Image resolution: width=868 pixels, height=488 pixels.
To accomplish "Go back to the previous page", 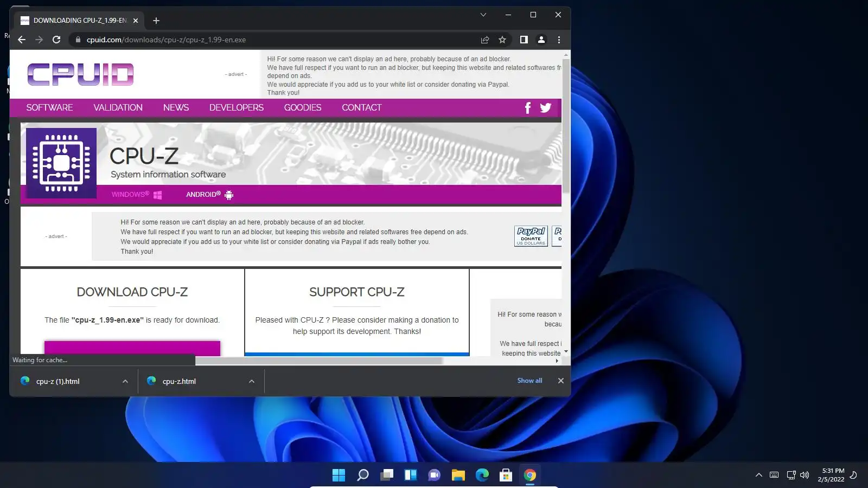I will click(22, 40).
